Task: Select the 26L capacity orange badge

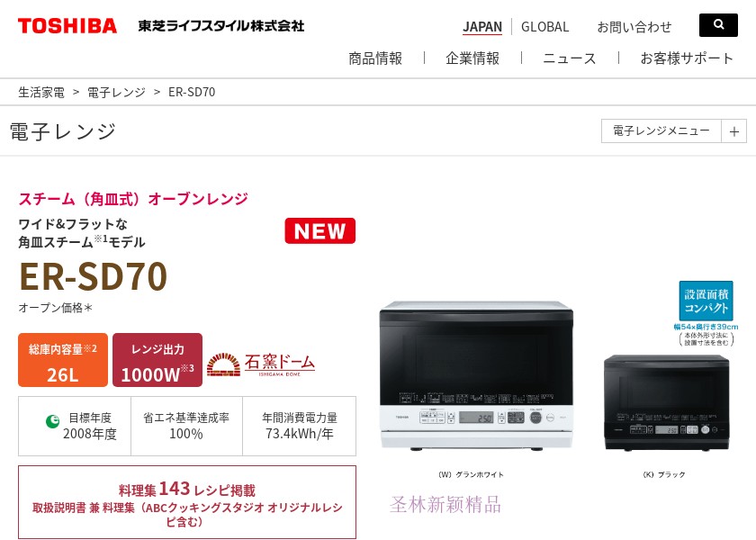Action: (x=63, y=360)
